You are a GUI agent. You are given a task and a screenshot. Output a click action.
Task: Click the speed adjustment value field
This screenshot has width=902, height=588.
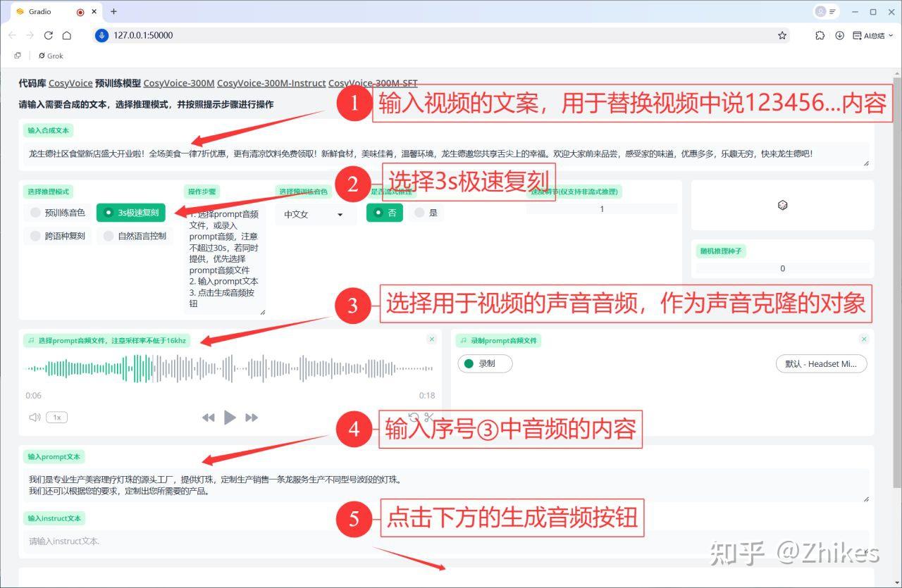pyautogui.click(x=602, y=209)
